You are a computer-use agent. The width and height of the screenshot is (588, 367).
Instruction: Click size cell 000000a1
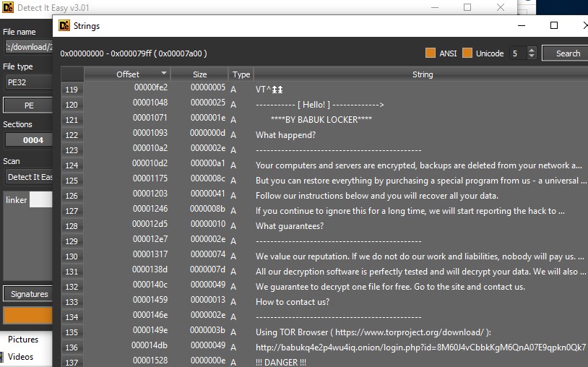208,163
